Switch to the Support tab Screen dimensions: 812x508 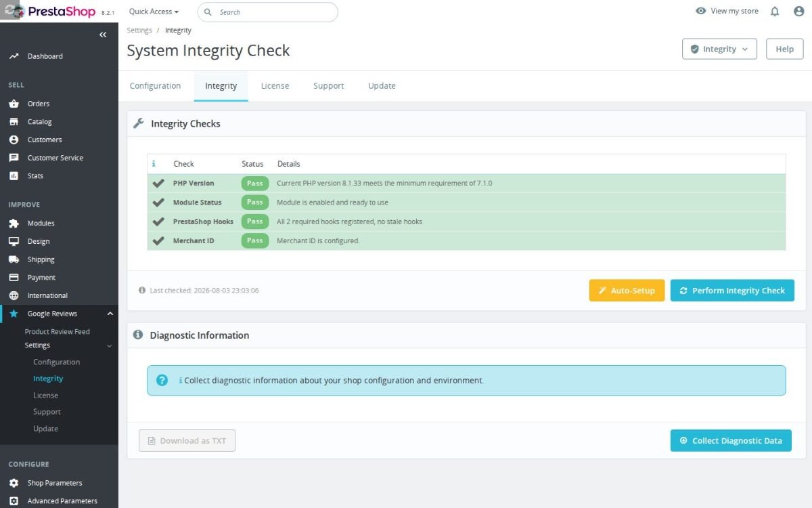[329, 86]
